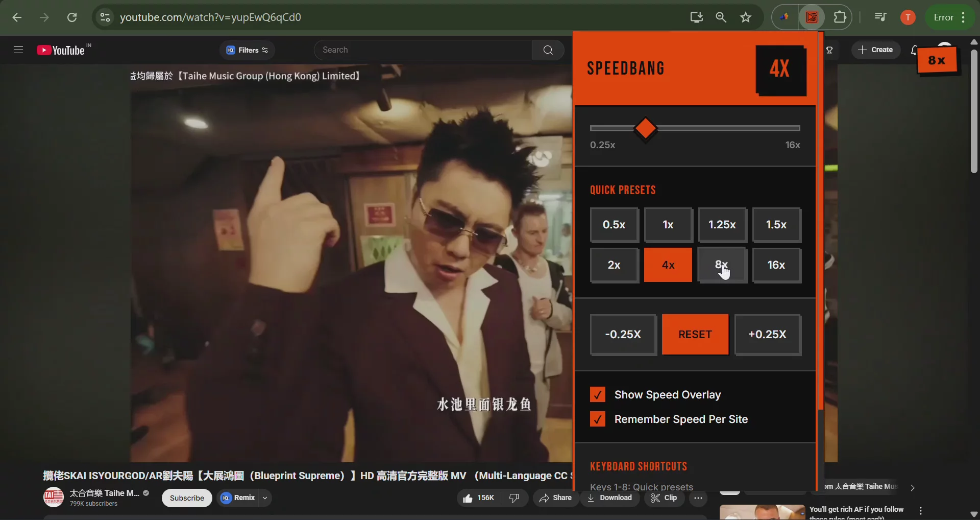Open the more actions ellipsis under the video
This screenshot has height=520, width=980.
(x=698, y=498)
